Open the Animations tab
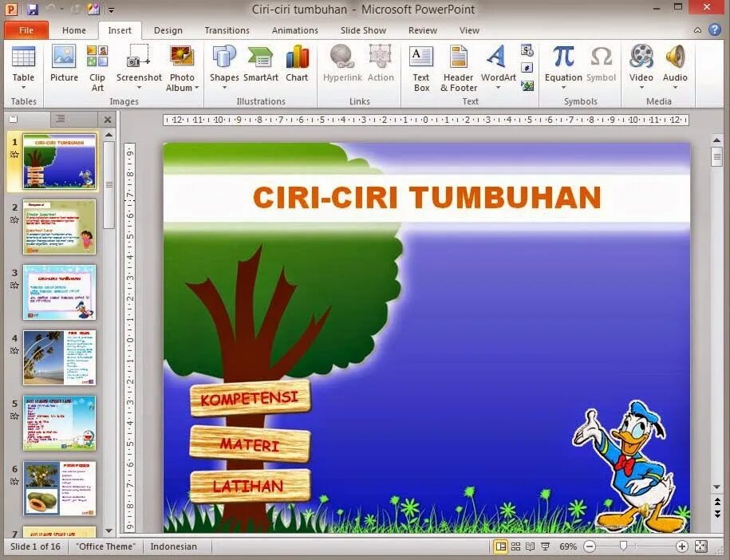 click(x=294, y=30)
